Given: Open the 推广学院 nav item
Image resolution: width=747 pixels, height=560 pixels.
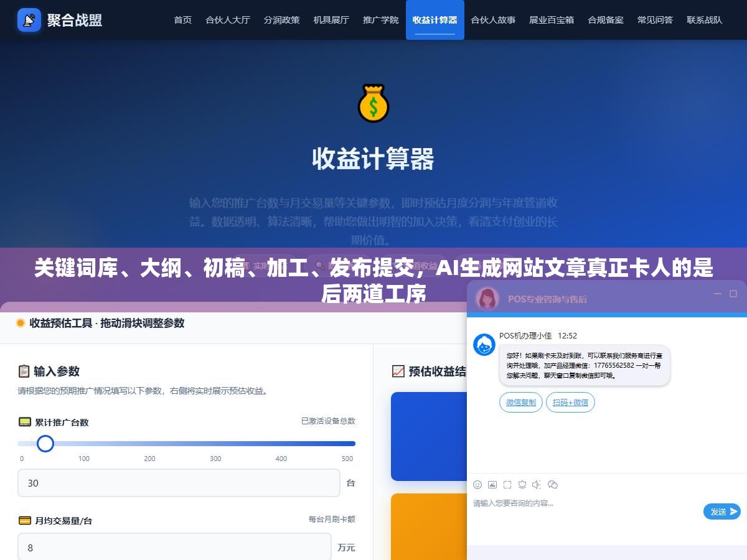Looking at the screenshot, I should pos(381,20).
